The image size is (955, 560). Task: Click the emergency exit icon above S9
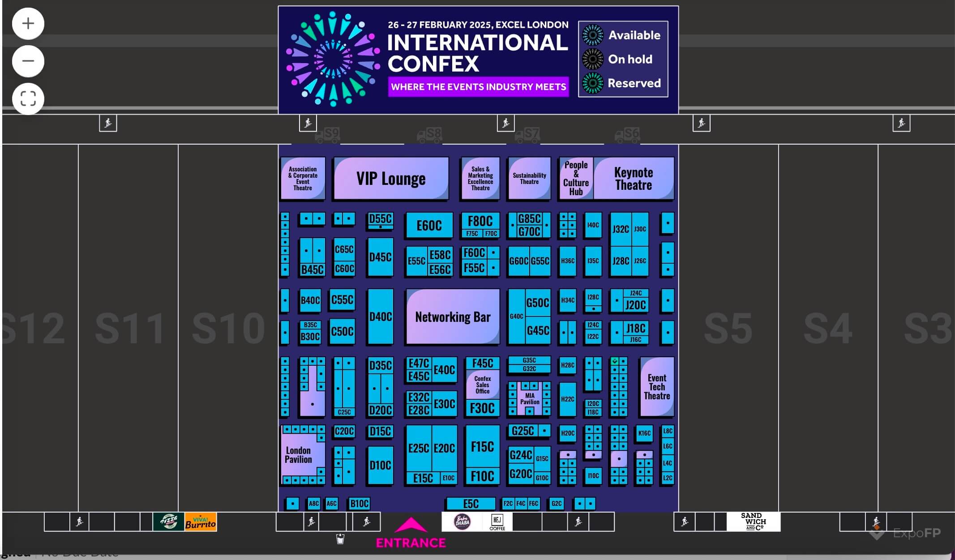coord(308,123)
